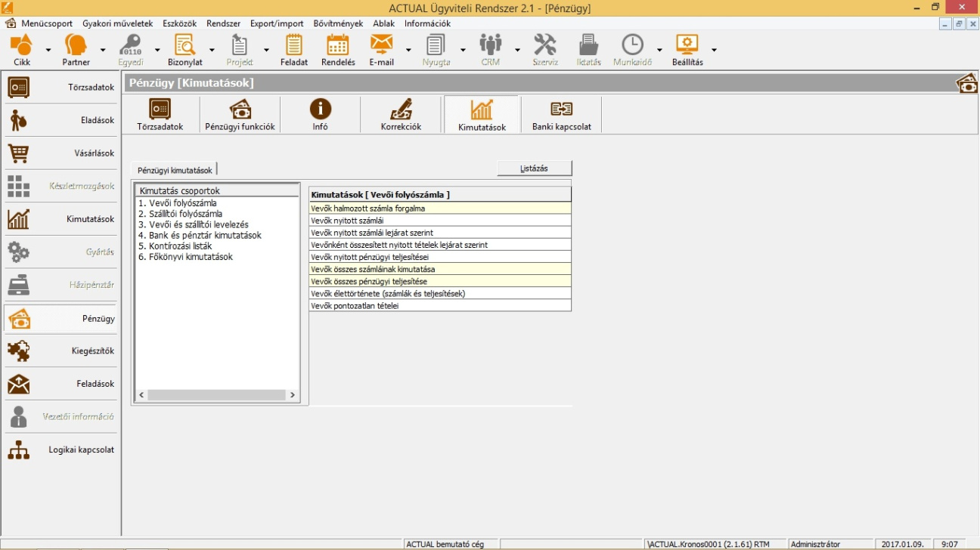Open Vásárlások in the left sidebar

(60, 153)
